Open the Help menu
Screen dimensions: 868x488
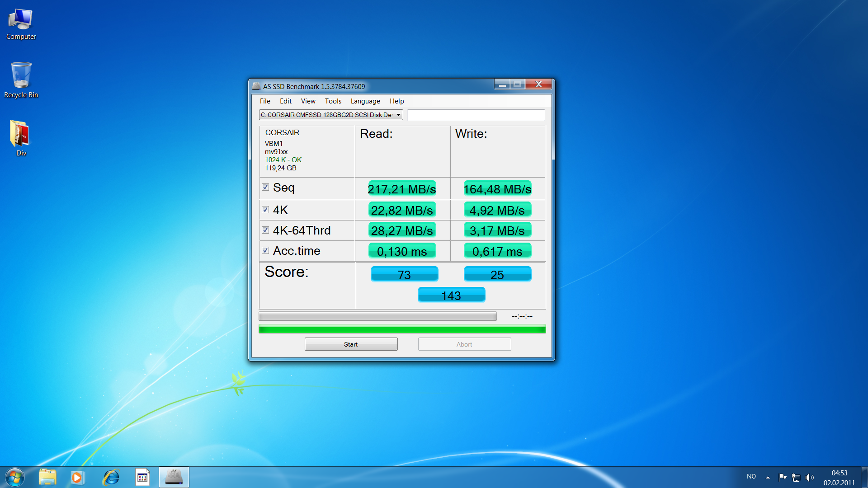pyautogui.click(x=397, y=101)
